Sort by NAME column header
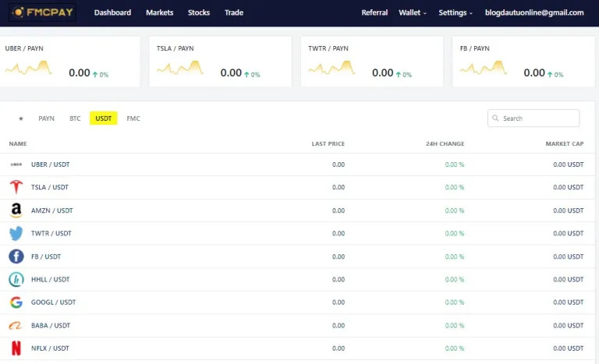Screen dimensions: 599x364 click(x=18, y=143)
